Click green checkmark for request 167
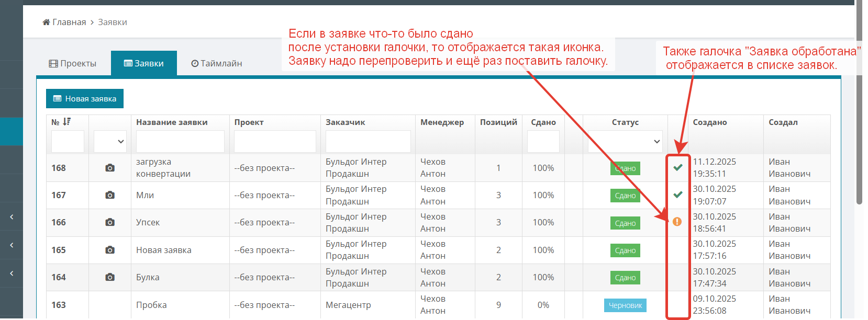 coord(678,195)
